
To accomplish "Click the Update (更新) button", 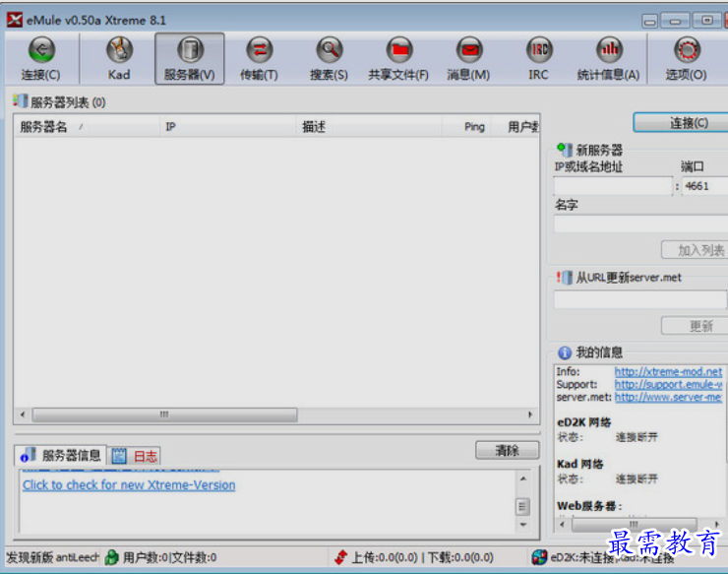I will pos(695,326).
